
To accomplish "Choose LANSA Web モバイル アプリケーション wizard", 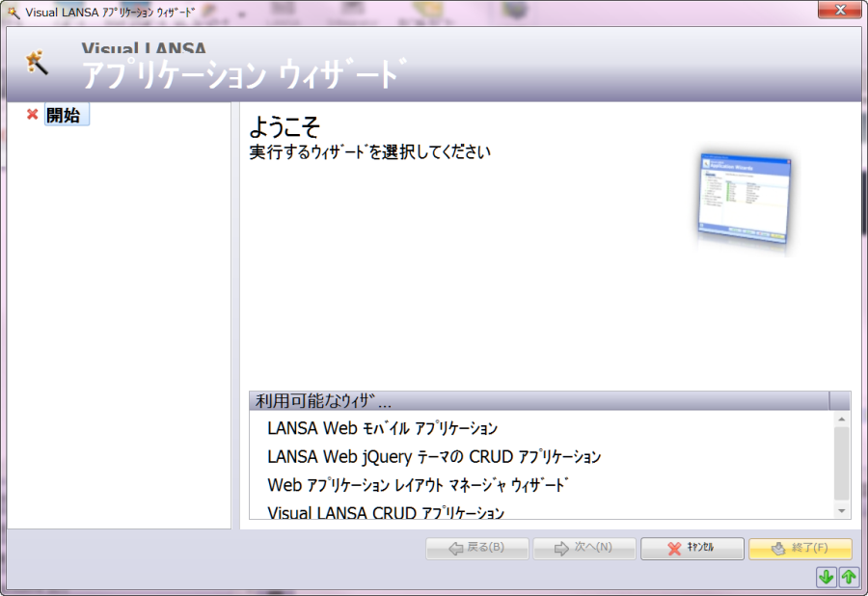I will (382, 428).
